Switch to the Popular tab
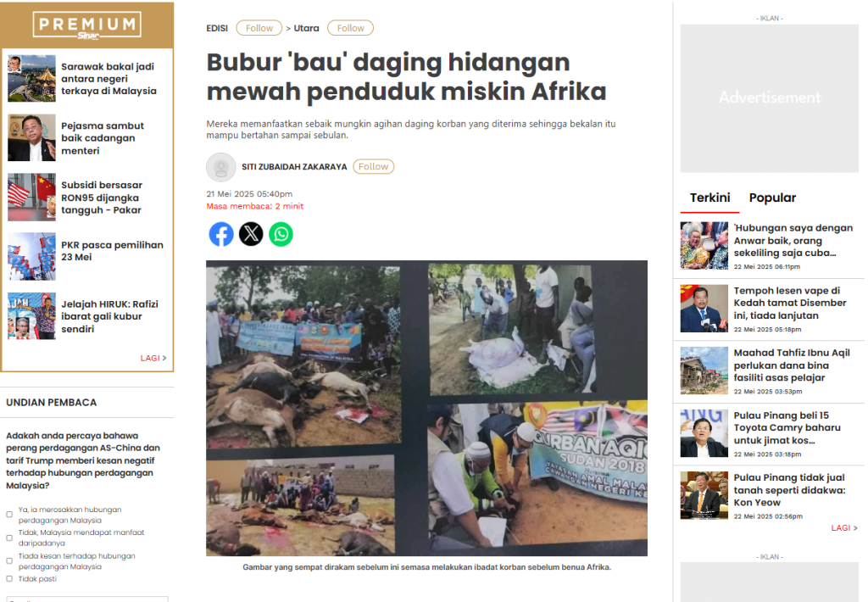The width and height of the screenshot is (868, 602). pos(772,198)
